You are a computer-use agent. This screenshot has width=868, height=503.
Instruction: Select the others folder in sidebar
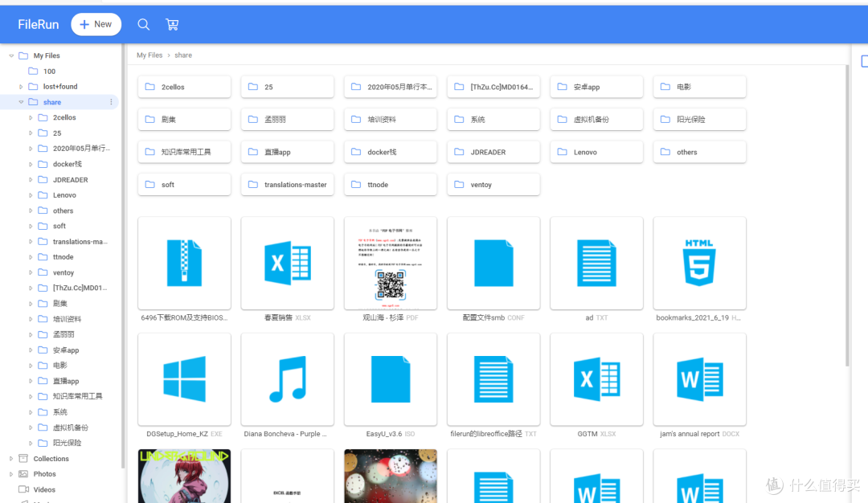(63, 211)
